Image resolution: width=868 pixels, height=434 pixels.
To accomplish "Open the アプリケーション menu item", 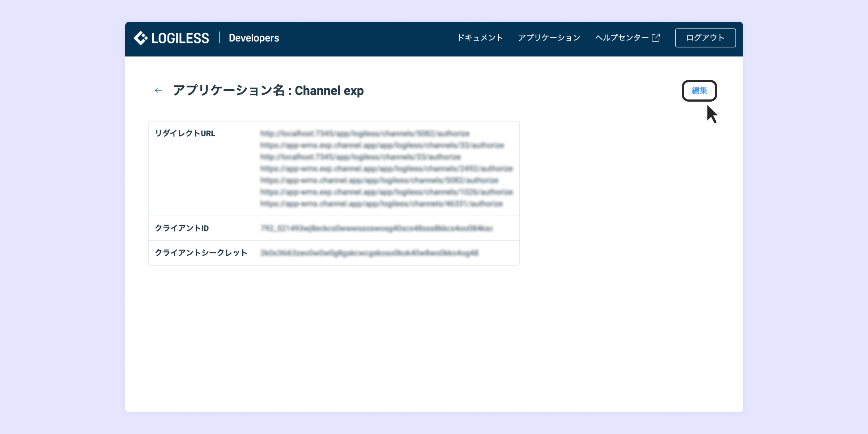I will [549, 38].
